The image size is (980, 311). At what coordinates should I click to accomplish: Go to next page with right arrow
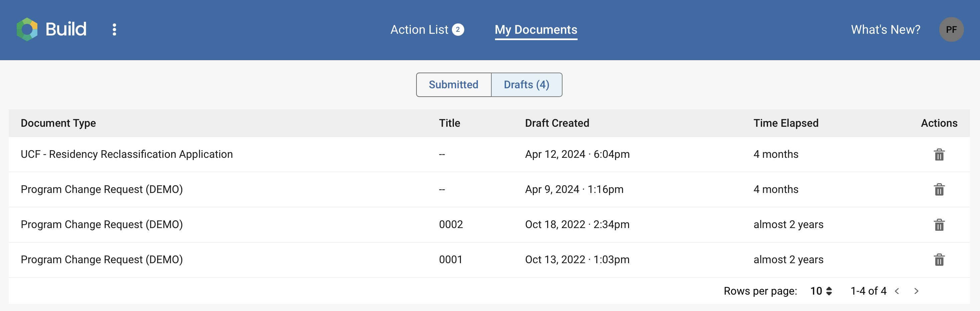pos(917,291)
